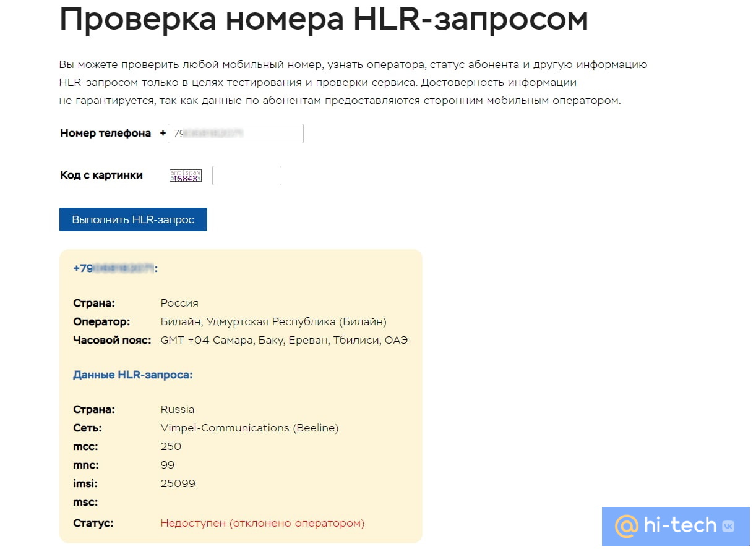Image resolution: width=756 pixels, height=552 pixels.
Task: Click the blurred +79 number result heading
Action: [x=115, y=268]
